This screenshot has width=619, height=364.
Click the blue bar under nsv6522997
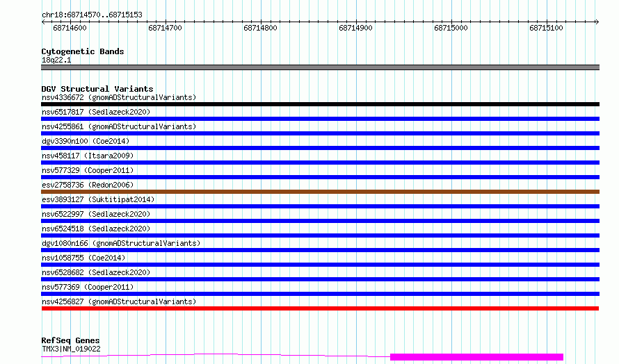320,221
